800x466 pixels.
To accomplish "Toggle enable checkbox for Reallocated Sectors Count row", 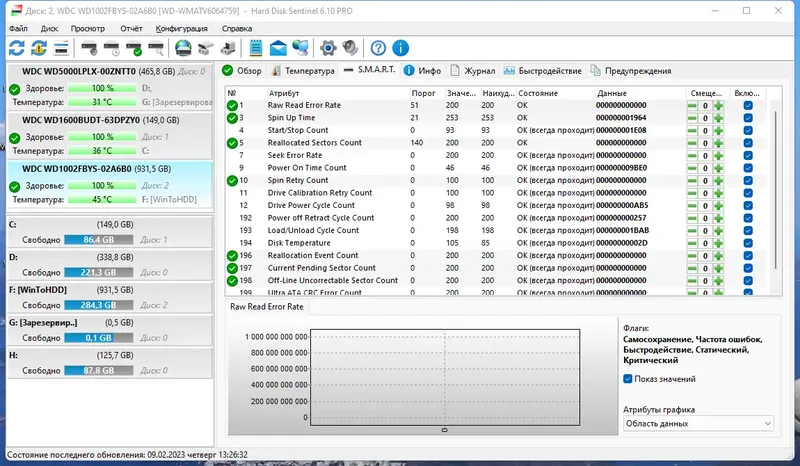I will coord(748,143).
